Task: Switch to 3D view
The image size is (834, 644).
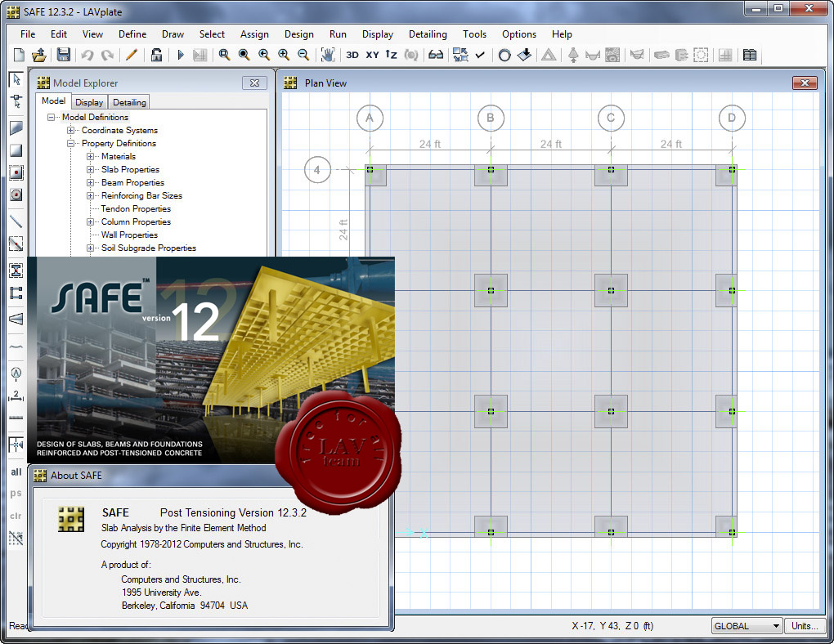Action: pyautogui.click(x=352, y=55)
